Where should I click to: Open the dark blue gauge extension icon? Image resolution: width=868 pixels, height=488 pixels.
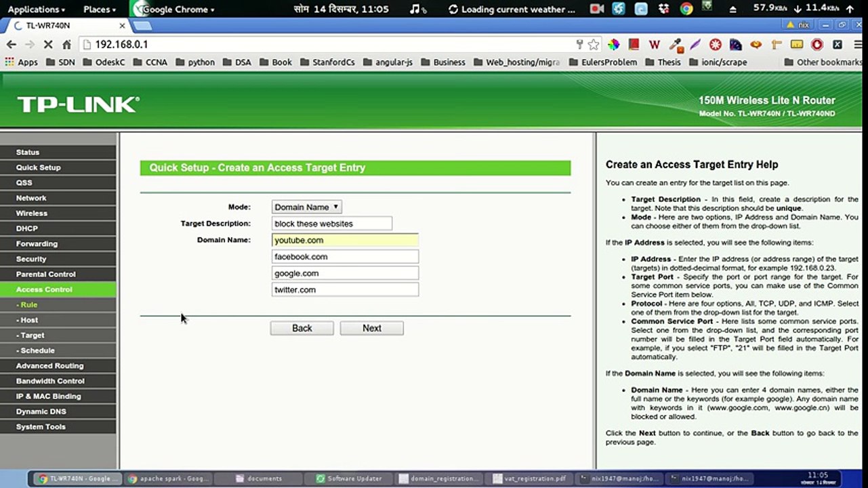735,45
